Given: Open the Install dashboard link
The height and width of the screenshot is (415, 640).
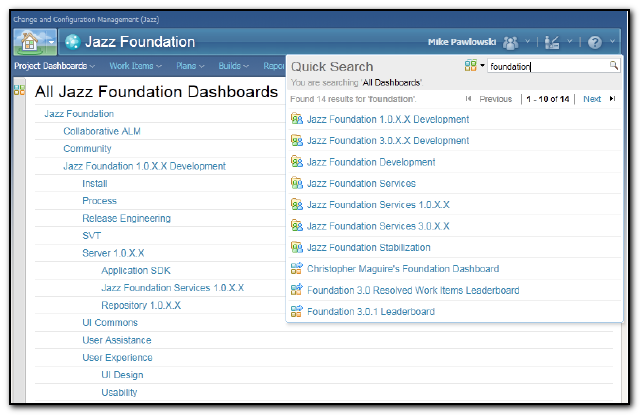Looking at the screenshot, I should point(95,184).
